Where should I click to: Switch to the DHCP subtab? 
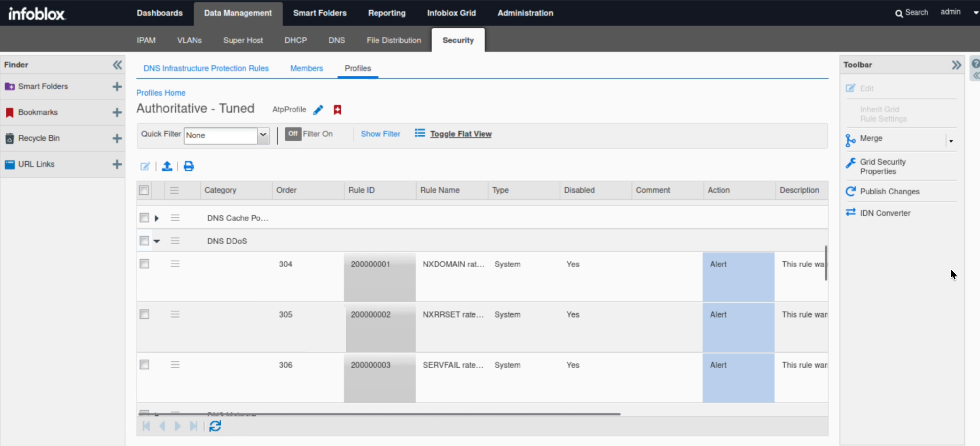click(x=296, y=40)
